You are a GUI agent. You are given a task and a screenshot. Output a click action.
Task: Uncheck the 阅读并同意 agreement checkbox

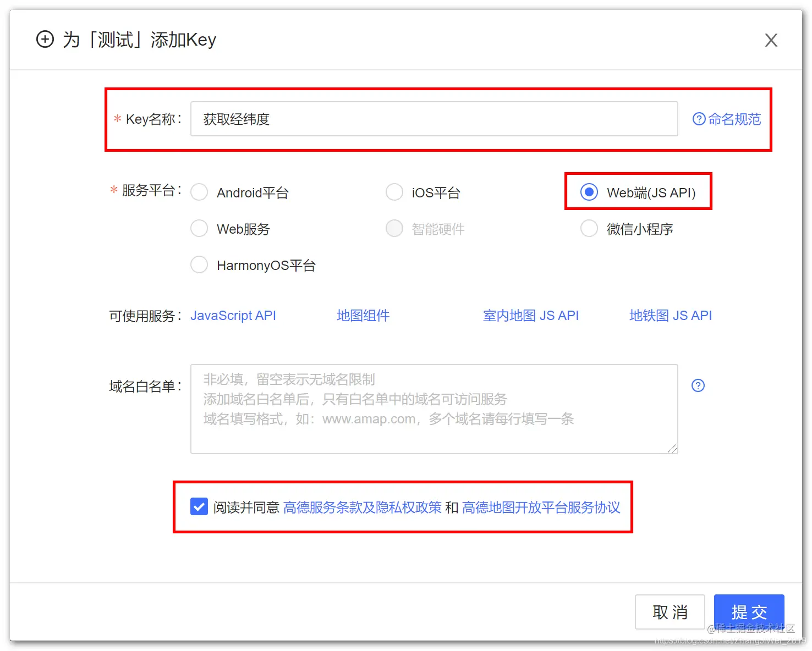tap(199, 507)
